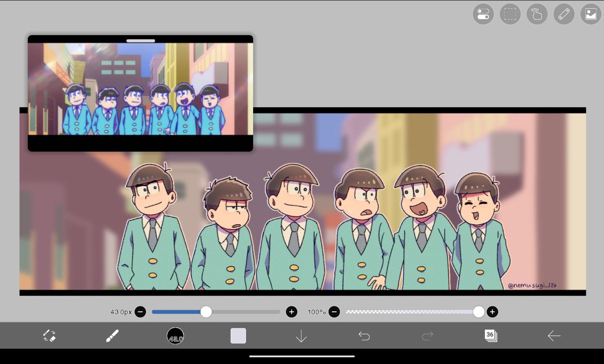This screenshot has width=604, height=364.
Task: Open the selection area tool
Action: tap(510, 14)
